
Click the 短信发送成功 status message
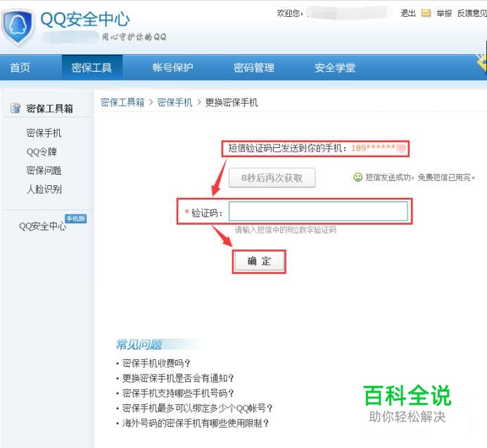tap(421, 178)
